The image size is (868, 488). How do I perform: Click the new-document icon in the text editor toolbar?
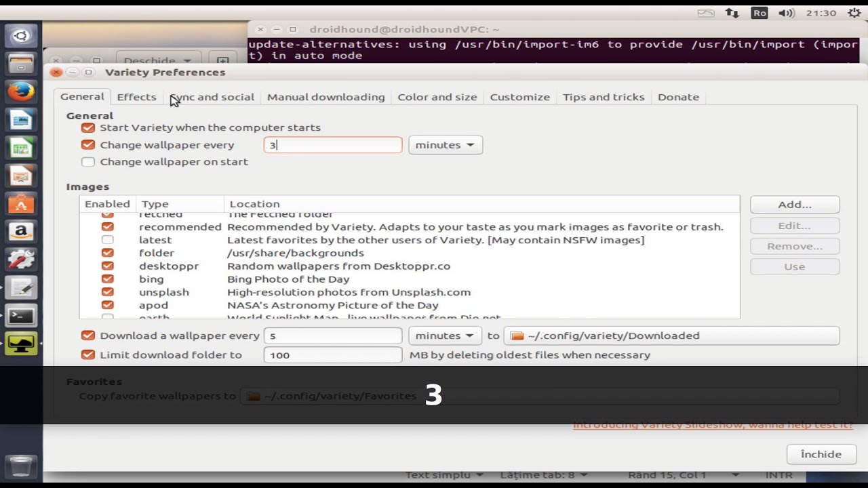[222, 60]
